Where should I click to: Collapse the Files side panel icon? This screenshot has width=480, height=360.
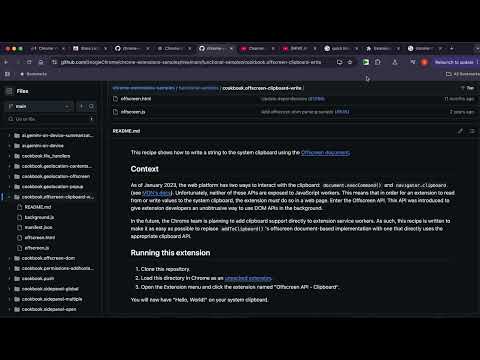click(9, 91)
